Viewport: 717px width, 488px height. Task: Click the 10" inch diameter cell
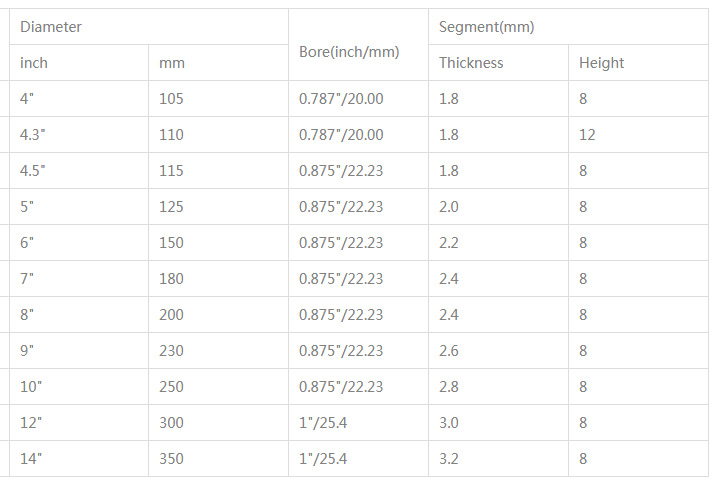[x=31, y=387]
